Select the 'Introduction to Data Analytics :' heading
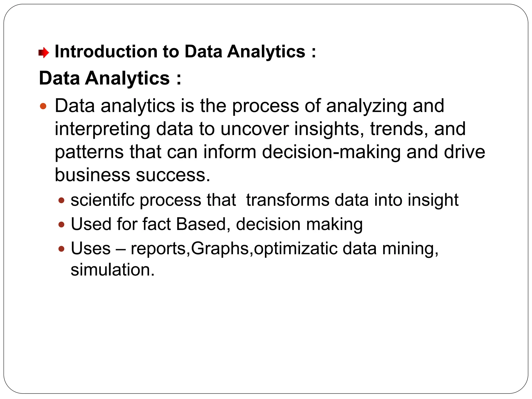The height and width of the screenshot is (399, 532). point(185,51)
